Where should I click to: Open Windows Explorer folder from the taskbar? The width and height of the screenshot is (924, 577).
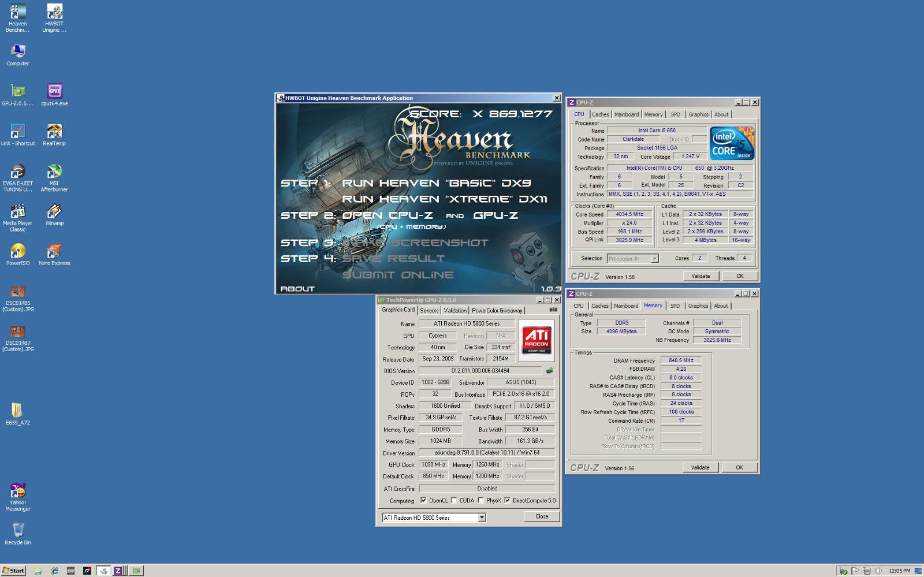point(38,571)
